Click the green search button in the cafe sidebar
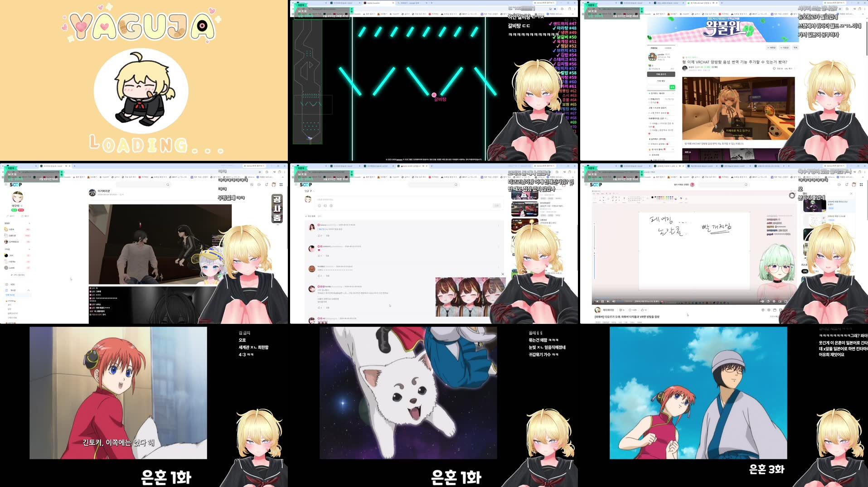This screenshot has height=487, width=868. 672,87
